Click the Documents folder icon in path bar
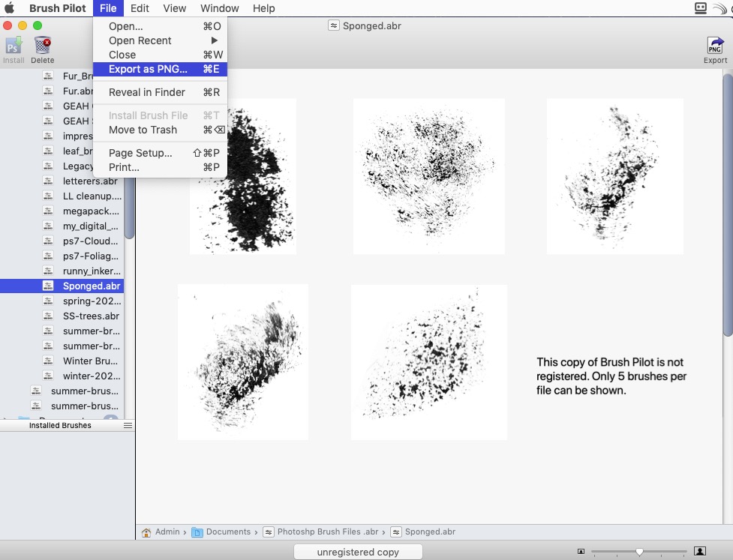 [197, 532]
